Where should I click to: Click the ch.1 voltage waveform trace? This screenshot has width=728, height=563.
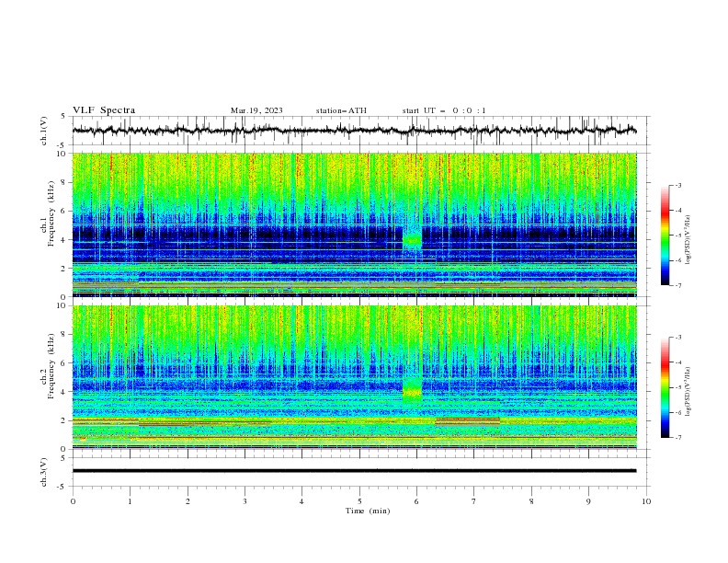pos(354,131)
